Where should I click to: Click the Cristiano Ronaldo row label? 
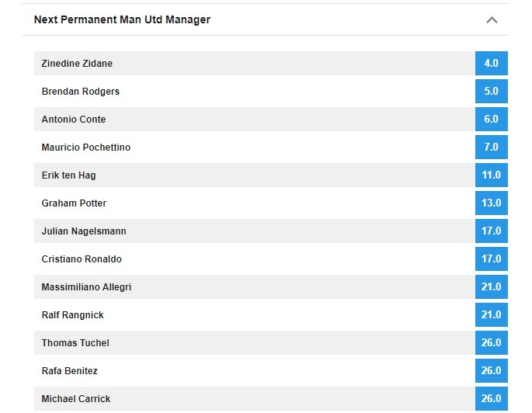point(82,259)
